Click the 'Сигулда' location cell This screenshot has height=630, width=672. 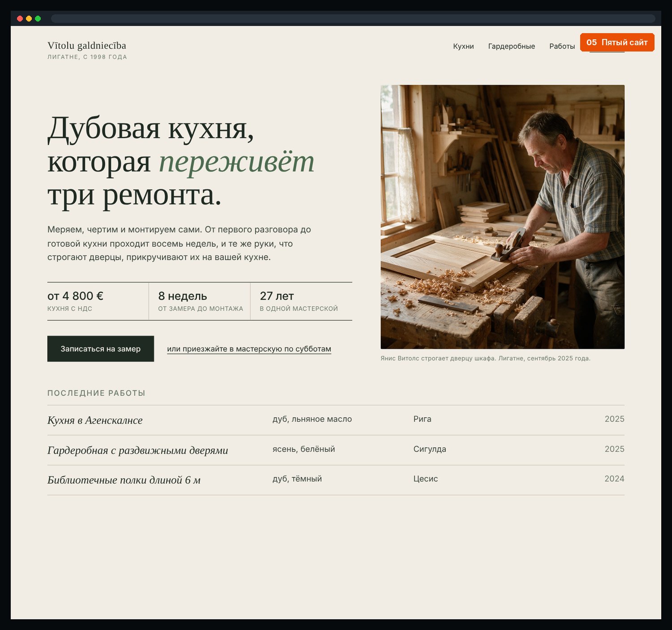pos(430,449)
